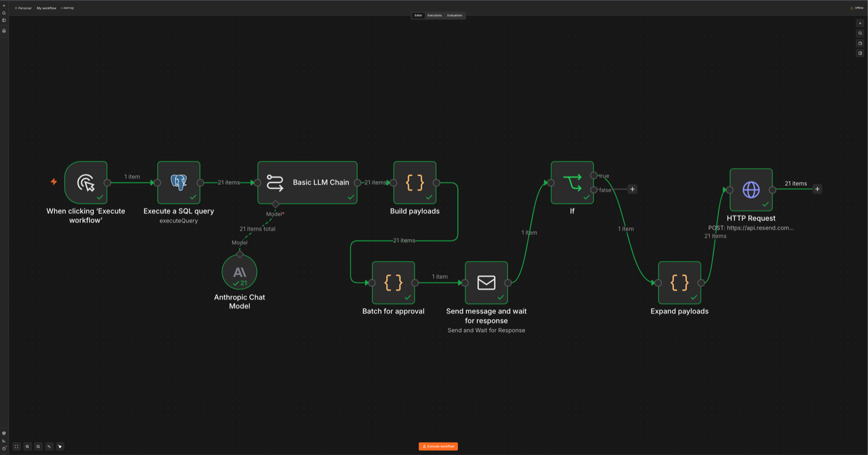Image resolution: width=868 pixels, height=455 pixels.
Task: Click LLM Chain Model diamond connector
Action: pyautogui.click(x=276, y=204)
